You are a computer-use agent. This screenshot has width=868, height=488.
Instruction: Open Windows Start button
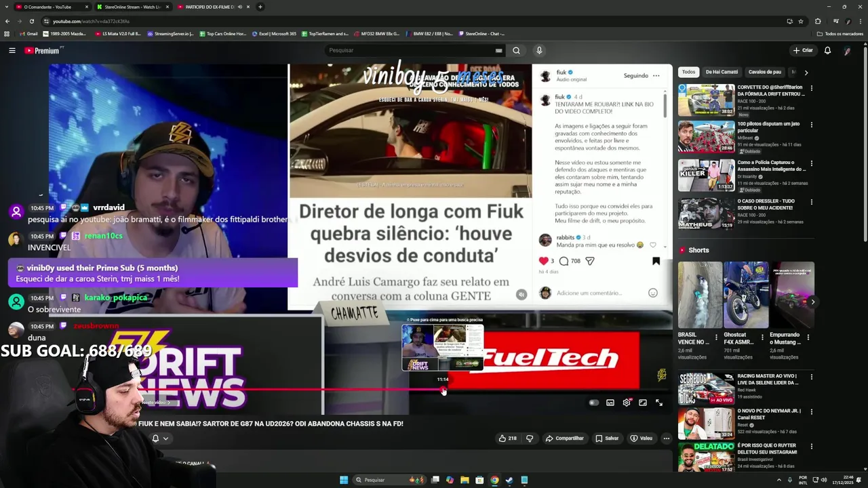click(344, 480)
